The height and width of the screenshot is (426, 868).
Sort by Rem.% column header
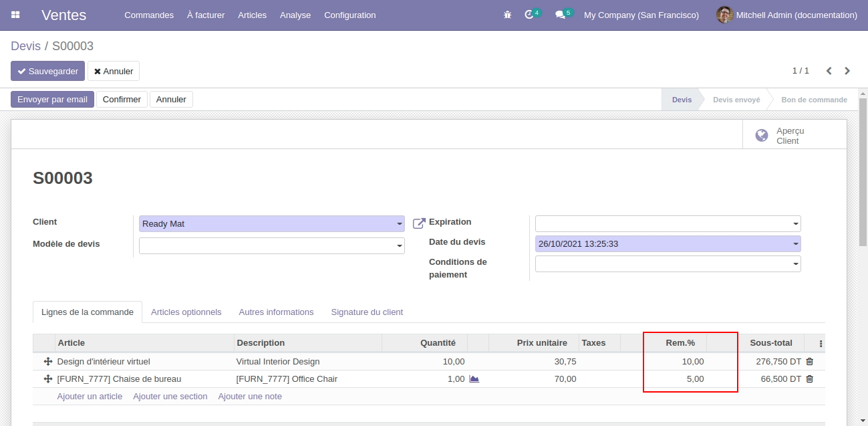(x=675, y=343)
